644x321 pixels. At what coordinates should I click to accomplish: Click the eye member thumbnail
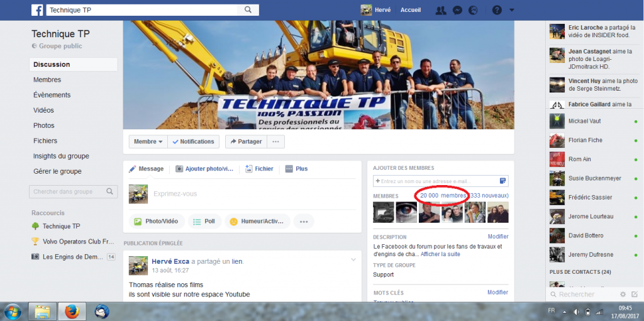[x=406, y=212]
